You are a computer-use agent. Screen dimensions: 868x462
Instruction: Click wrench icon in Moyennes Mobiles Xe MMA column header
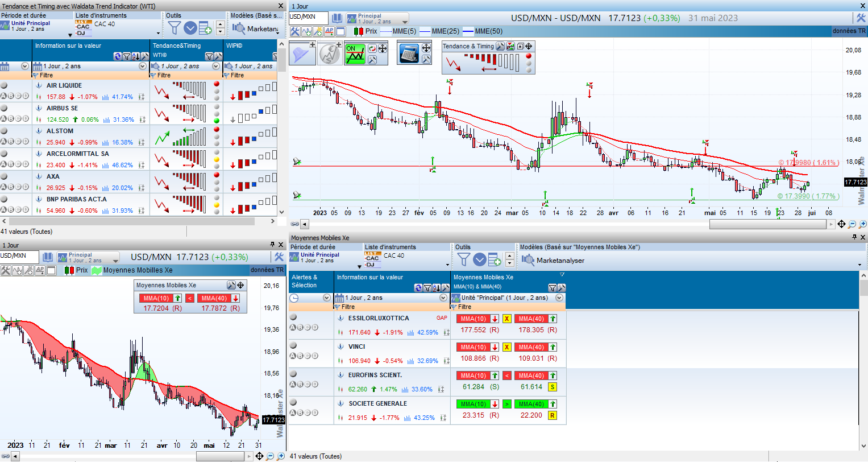click(561, 288)
